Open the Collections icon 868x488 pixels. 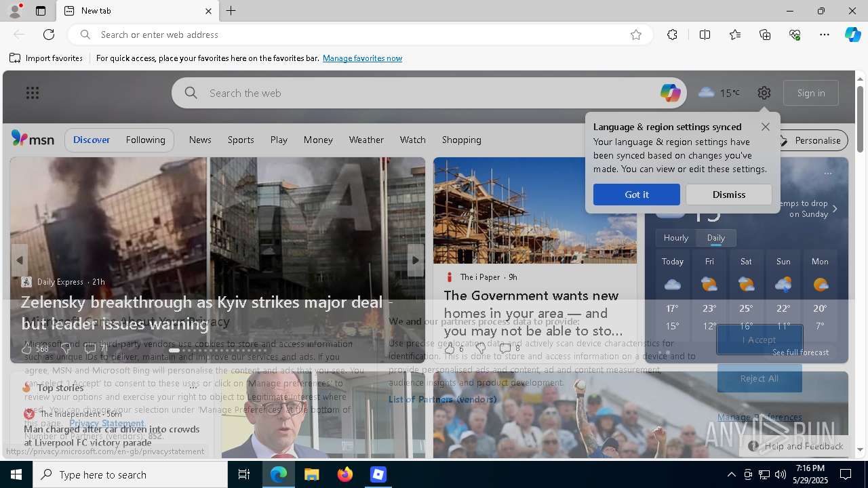(x=765, y=35)
